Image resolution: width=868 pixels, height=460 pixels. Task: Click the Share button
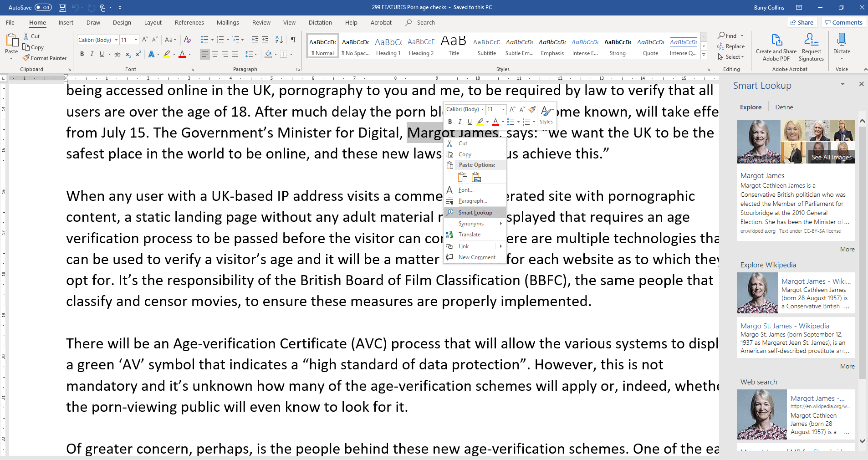coord(802,22)
